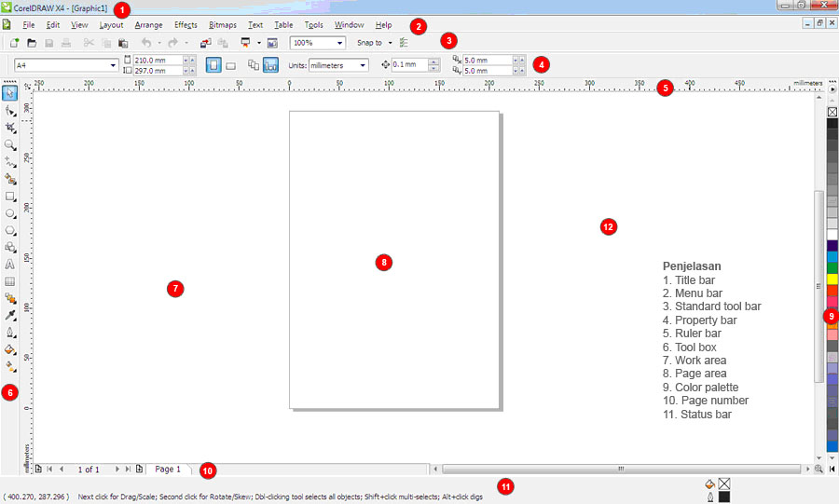Click the page height field 297.0 mm
This screenshot has height=504, width=839.
pyautogui.click(x=158, y=71)
